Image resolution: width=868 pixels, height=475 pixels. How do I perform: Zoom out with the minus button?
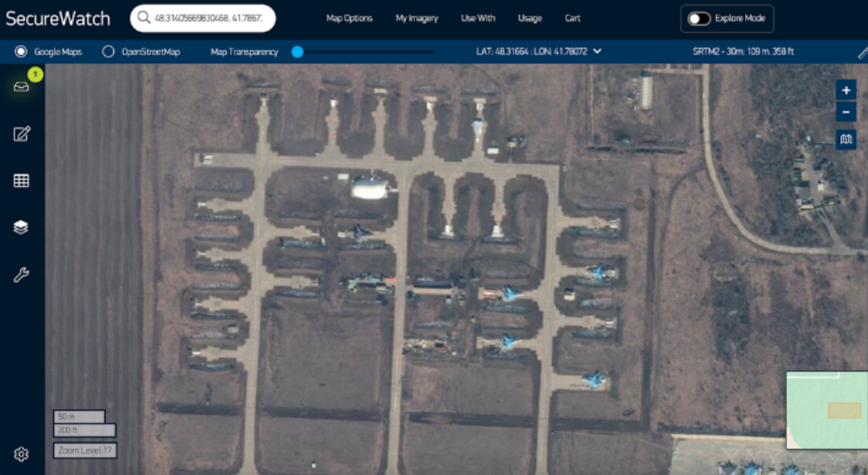click(x=846, y=112)
